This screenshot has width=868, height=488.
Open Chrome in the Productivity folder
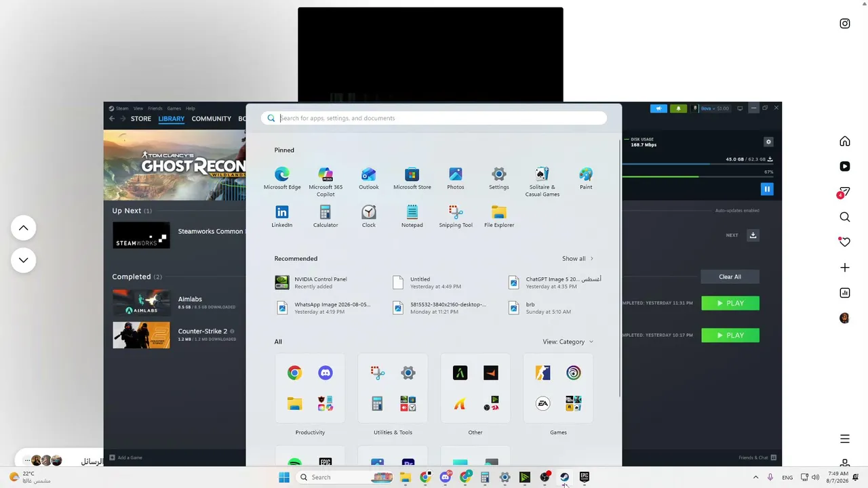point(294,373)
